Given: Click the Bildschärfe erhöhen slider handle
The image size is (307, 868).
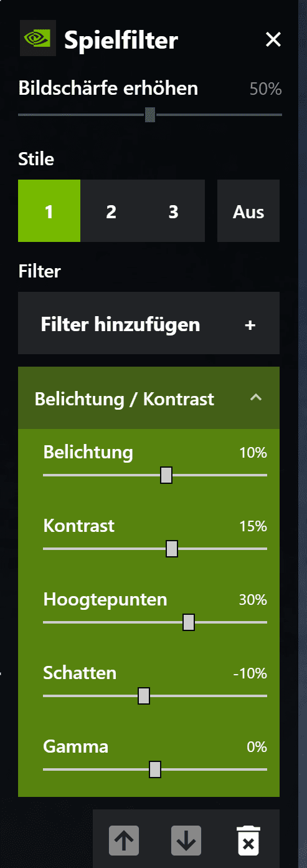Looking at the screenshot, I should click(150, 115).
